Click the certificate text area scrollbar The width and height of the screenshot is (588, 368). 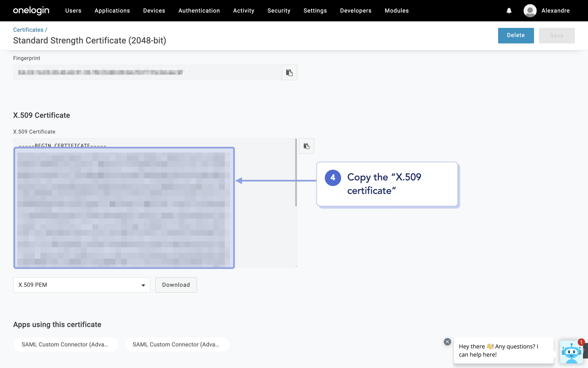(296, 173)
